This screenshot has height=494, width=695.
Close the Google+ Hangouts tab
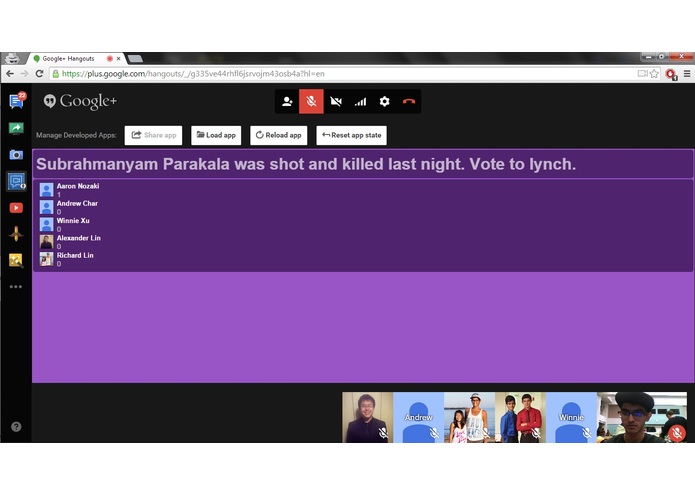tap(118, 58)
